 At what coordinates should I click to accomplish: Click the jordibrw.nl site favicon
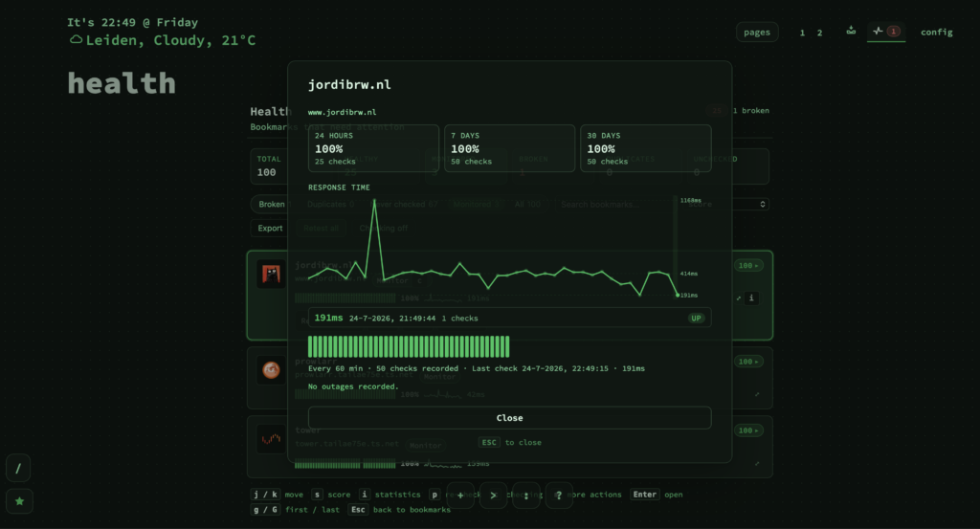(271, 275)
